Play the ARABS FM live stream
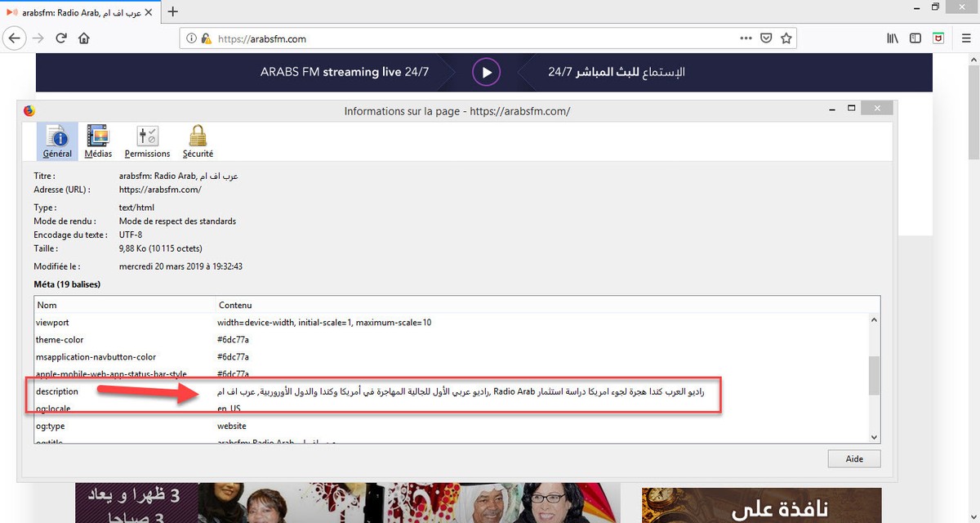Screen dimensions: 980x523 [x=486, y=72]
